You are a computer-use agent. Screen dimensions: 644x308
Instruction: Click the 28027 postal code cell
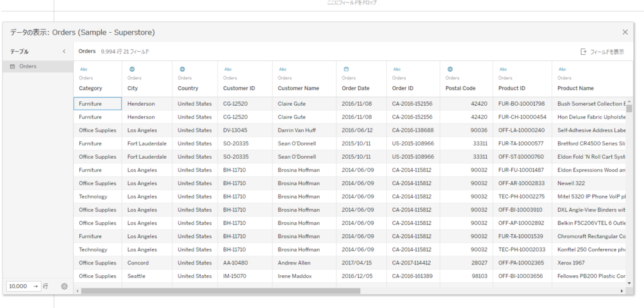(467, 263)
